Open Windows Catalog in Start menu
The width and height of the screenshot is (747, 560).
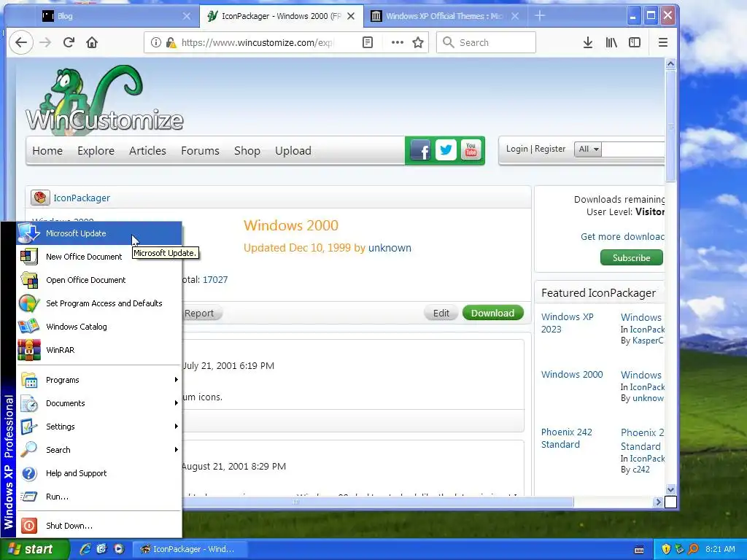[99, 327]
